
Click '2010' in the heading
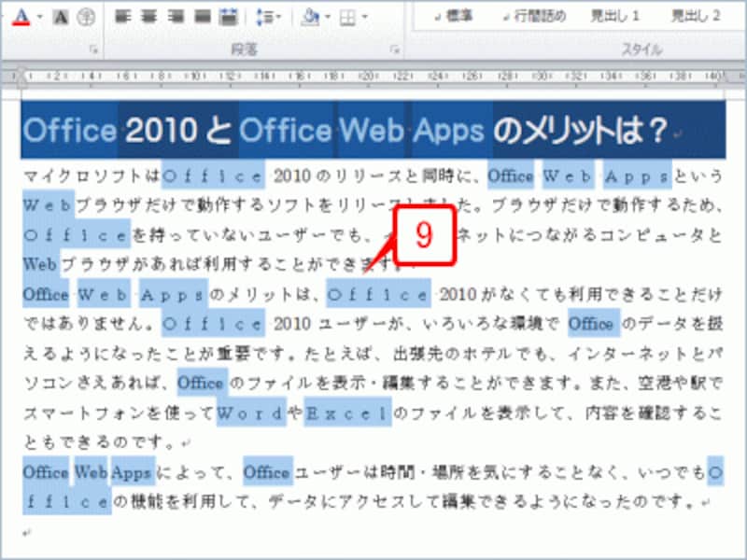(x=162, y=130)
